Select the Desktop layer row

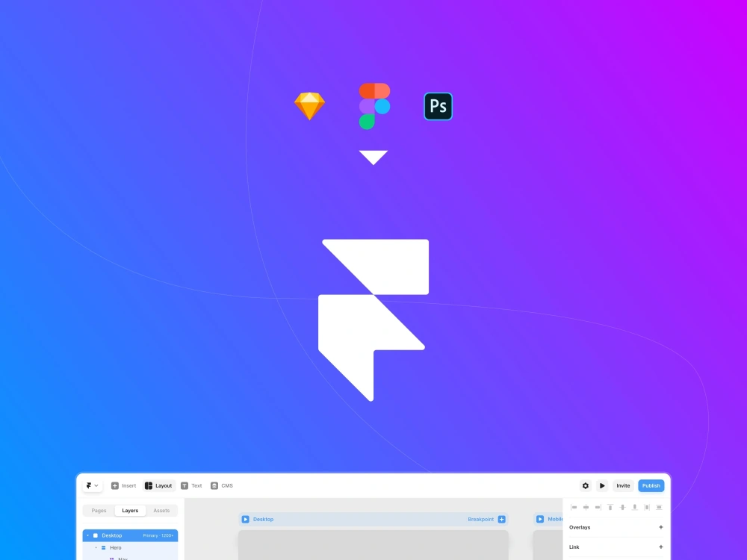click(130, 535)
